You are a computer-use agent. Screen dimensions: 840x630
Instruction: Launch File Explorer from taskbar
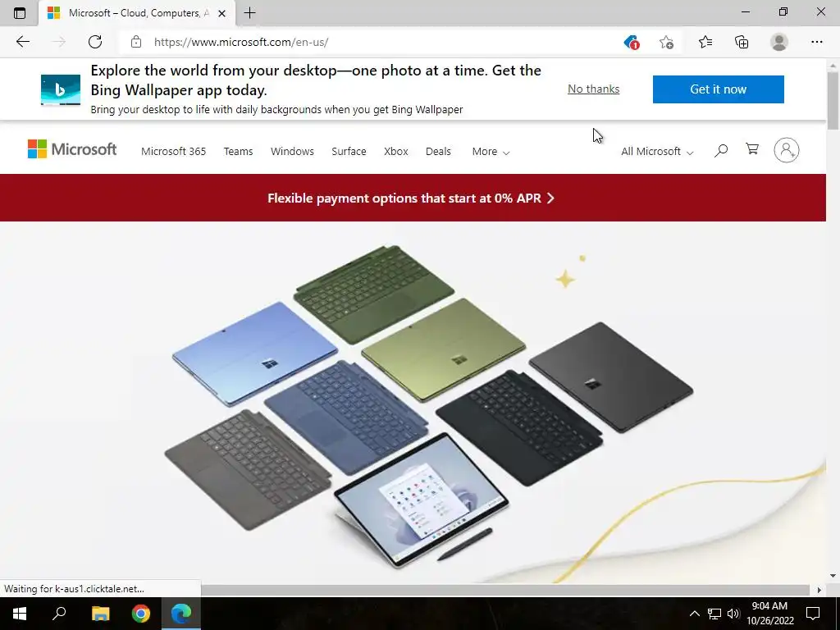(100, 614)
